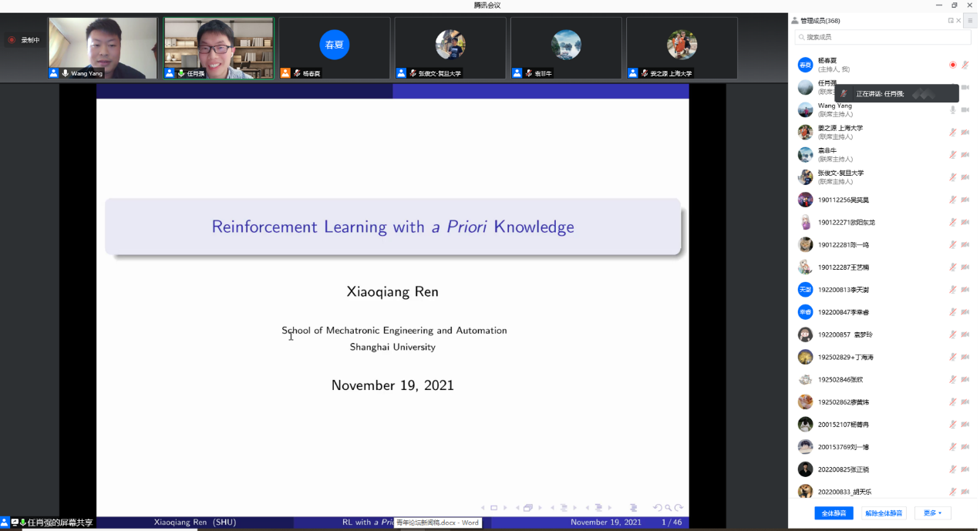The width and height of the screenshot is (980, 531).
Task: Click the Beamer search icon on slide
Action: (x=668, y=508)
